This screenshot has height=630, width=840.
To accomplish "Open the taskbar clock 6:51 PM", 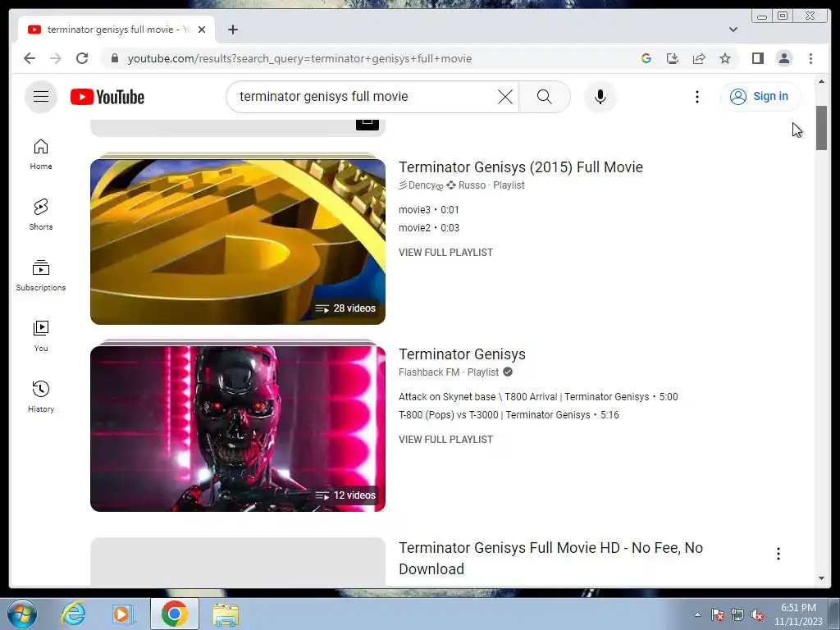I will tap(798, 614).
